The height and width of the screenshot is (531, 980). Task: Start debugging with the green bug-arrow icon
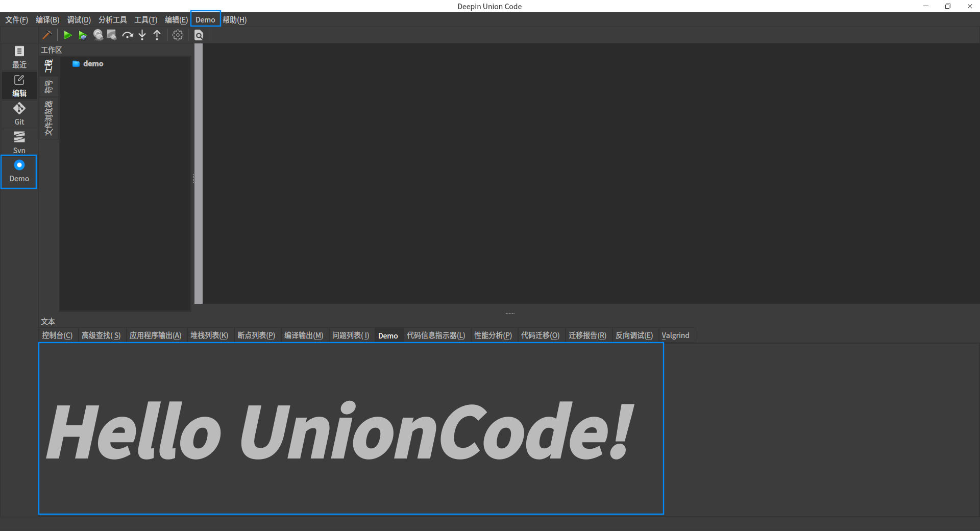pyautogui.click(x=83, y=35)
